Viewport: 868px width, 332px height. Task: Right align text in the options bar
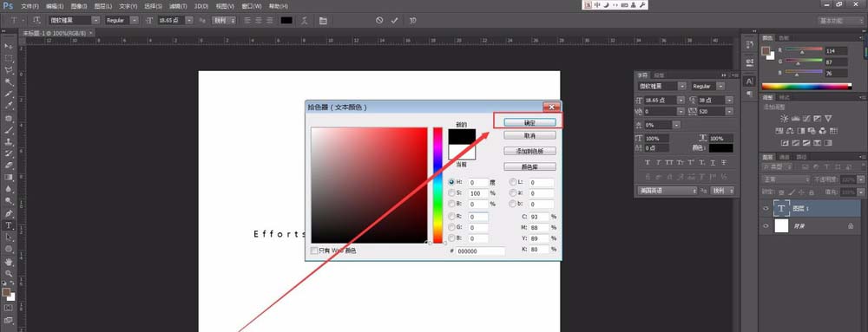click(x=270, y=20)
